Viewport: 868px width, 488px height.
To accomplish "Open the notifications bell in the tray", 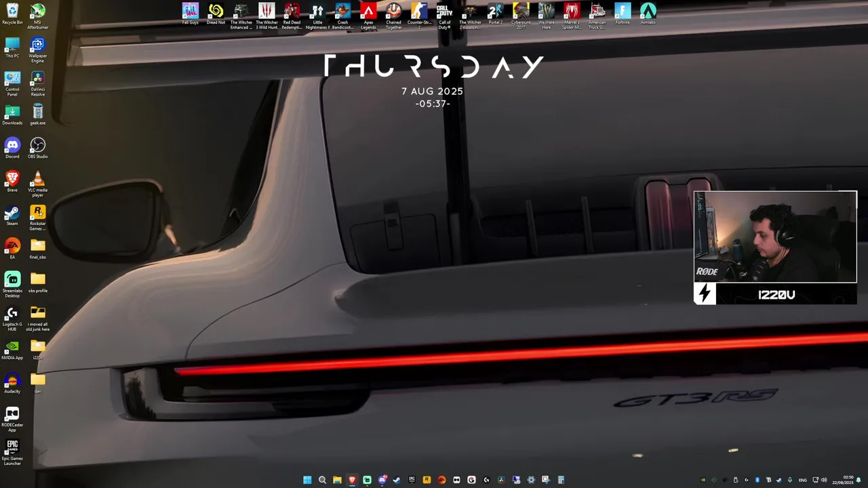I will click(x=859, y=480).
